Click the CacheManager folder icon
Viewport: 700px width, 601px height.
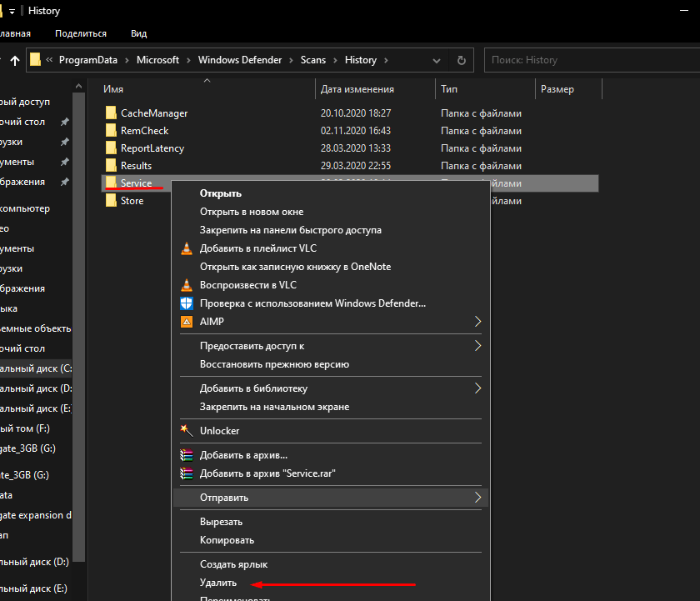(x=112, y=113)
